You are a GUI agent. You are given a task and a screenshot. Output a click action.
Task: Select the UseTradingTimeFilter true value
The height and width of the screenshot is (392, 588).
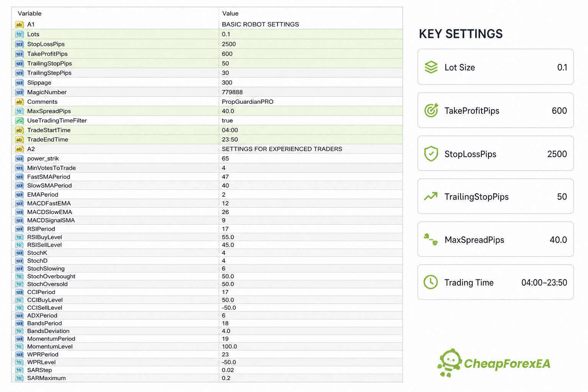coord(227,121)
